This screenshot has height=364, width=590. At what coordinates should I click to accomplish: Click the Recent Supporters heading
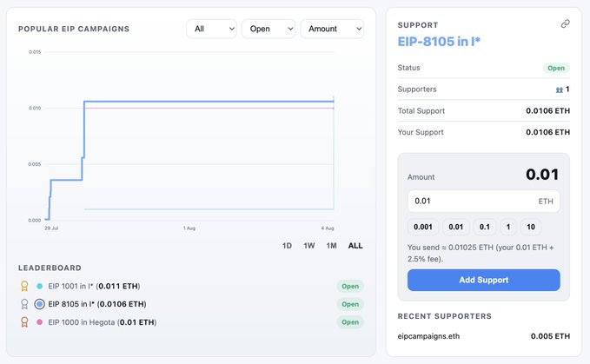[x=445, y=316]
